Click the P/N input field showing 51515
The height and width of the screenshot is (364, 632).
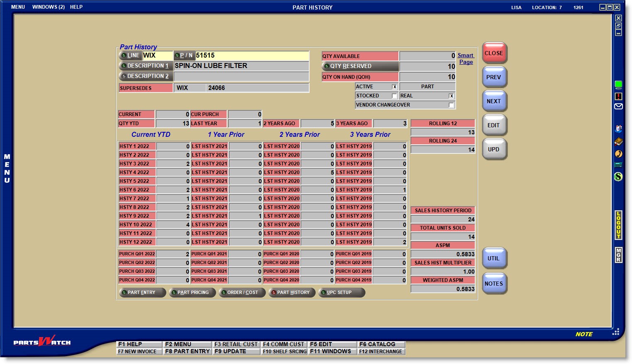click(251, 56)
